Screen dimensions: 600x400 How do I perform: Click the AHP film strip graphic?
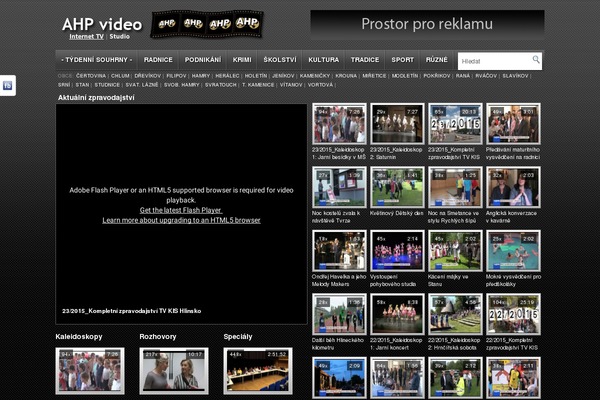207,24
